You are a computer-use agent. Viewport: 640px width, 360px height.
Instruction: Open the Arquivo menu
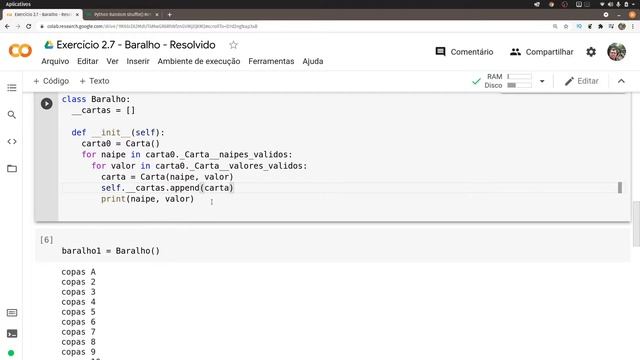point(55,61)
